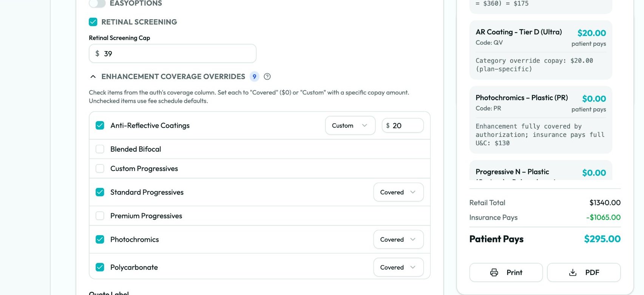Screen dimensions: 644x295
Task: Enable the EASYOPTIONS toggle
Action: (97, 3)
